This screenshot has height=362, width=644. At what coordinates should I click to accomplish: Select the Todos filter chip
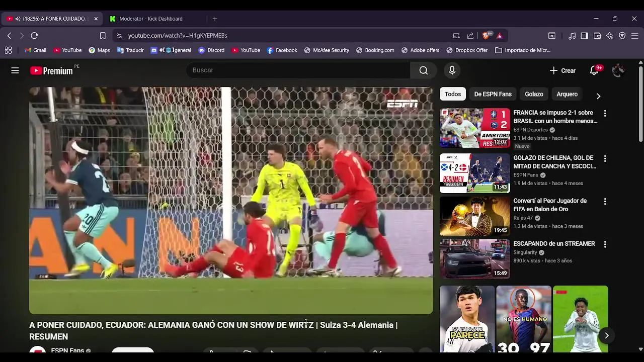pyautogui.click(x=453, y=94)
